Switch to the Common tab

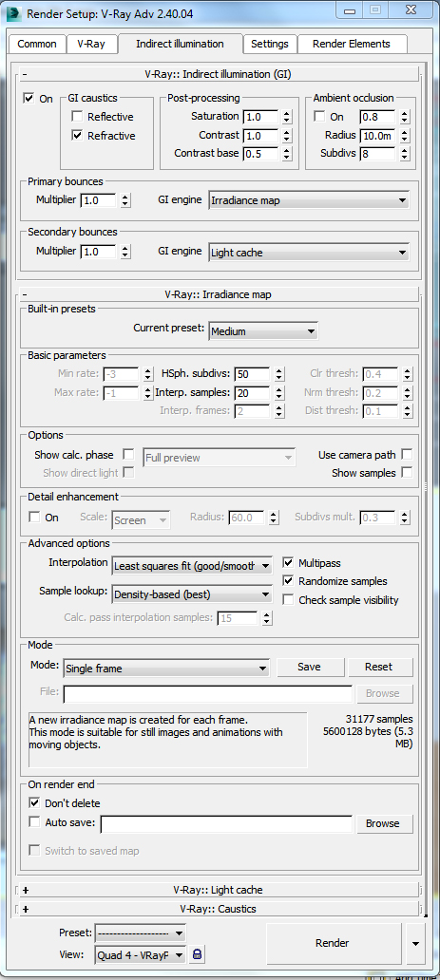click(37, 44)
